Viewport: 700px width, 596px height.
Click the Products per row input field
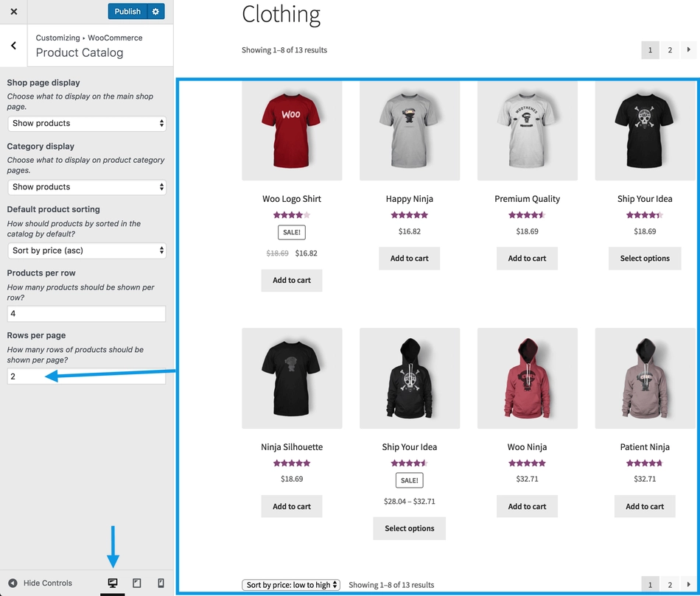tap(87, 313)
